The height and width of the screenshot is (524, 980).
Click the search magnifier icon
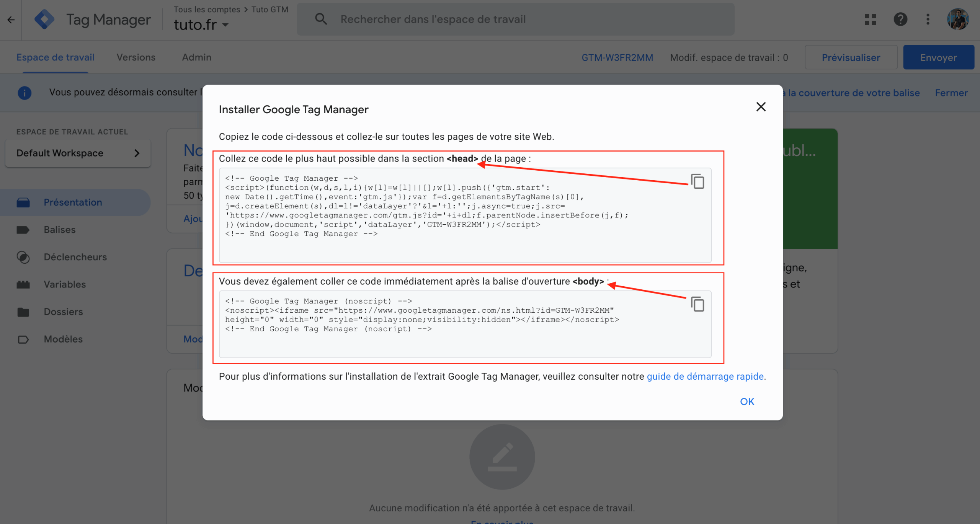click(x=321, y=19)
